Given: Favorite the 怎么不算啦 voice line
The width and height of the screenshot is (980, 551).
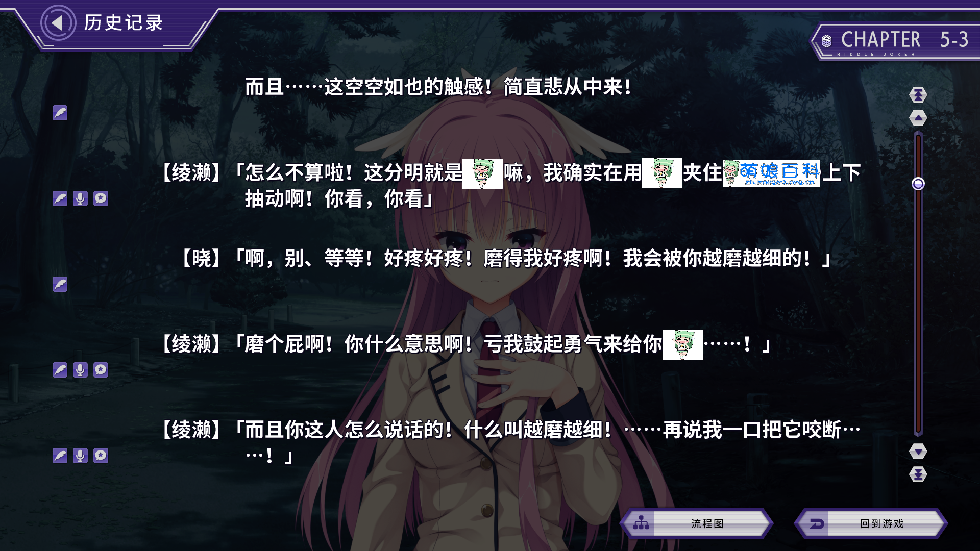Looking at the screenshot, I should (101, 198).
